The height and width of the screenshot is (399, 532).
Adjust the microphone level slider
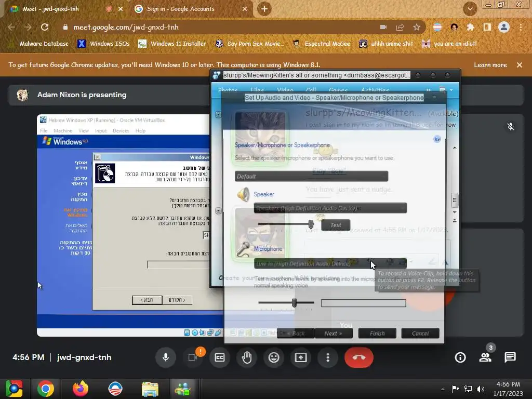click(294, 303)
